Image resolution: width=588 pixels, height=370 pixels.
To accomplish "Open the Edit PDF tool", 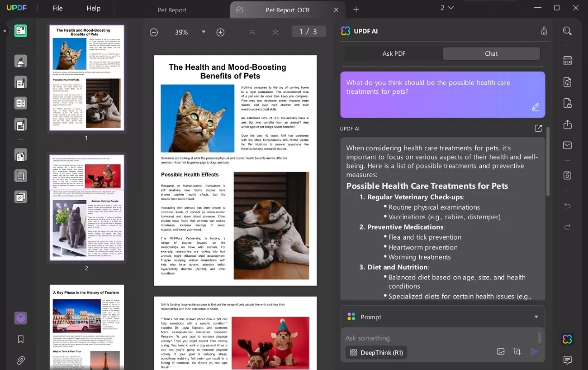I will [21, 82].
